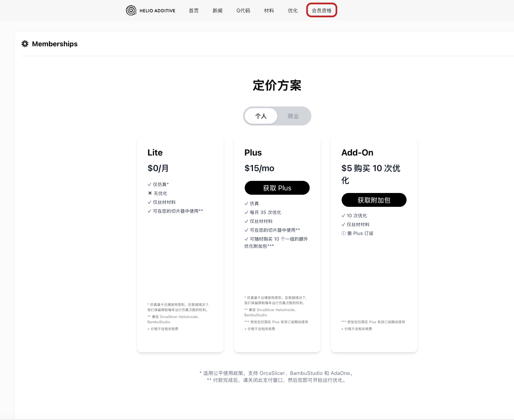Click the 付款完成后 footnote line

tap(277, 380)
